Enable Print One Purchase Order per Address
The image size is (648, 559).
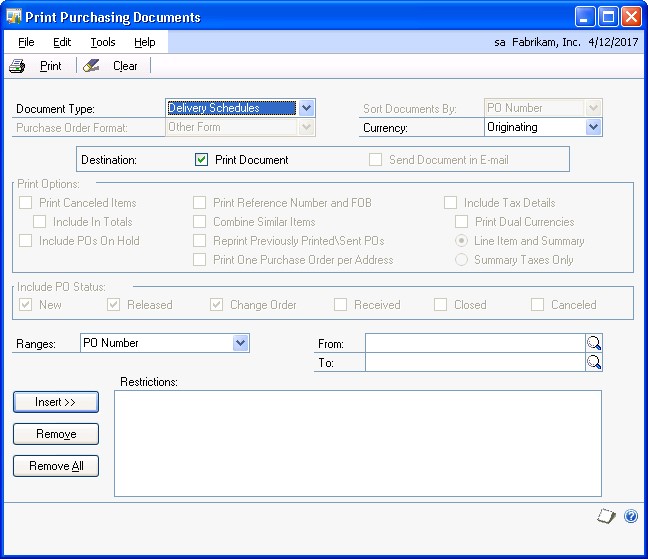pos(200,259)
